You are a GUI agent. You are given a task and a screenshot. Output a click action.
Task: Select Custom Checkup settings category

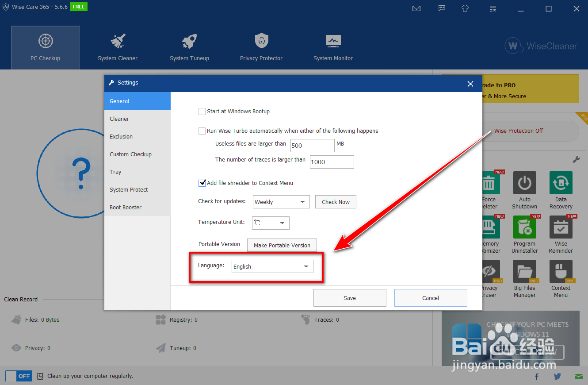tap(137, 154)
